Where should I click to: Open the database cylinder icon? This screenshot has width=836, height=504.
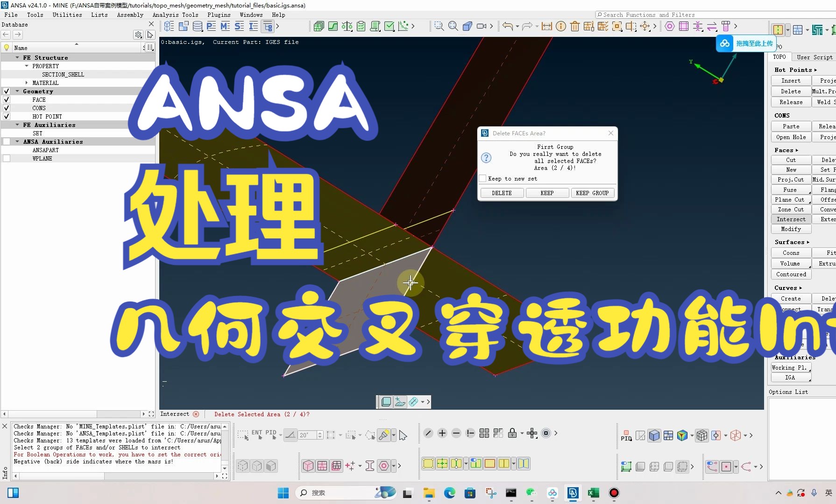coord(198,26)
